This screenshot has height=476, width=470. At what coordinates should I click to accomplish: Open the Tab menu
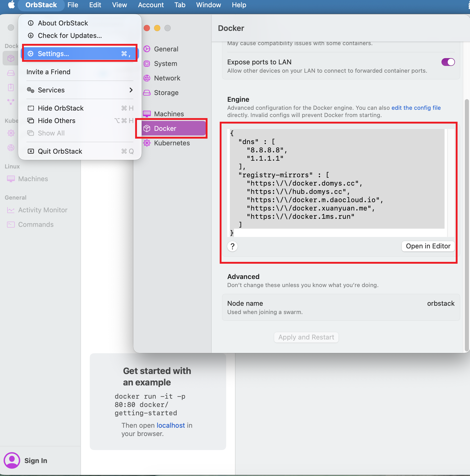[180, 5]
